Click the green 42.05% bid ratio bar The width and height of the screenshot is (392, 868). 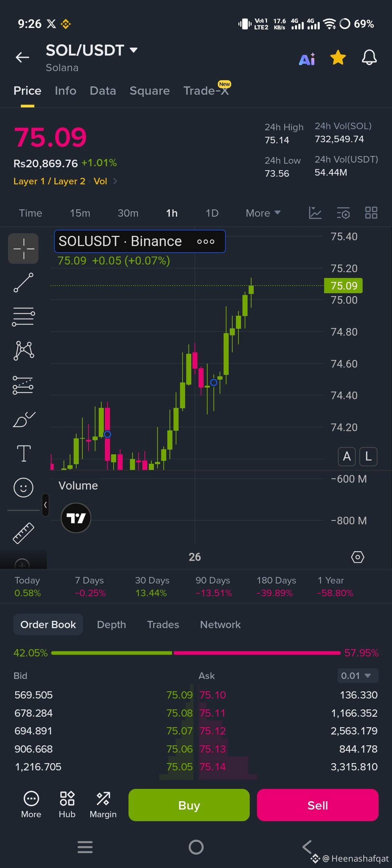click(112, 653)
